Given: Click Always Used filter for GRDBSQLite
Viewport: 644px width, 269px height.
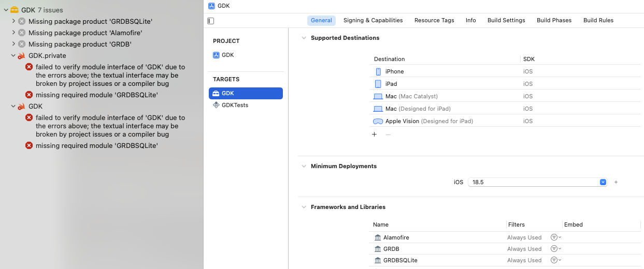Looking at the screenshot, I should 524,260.
